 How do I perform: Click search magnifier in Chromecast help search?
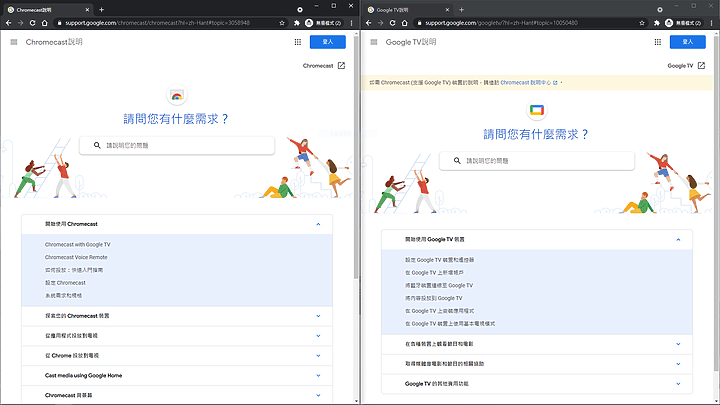click(97, 145)
